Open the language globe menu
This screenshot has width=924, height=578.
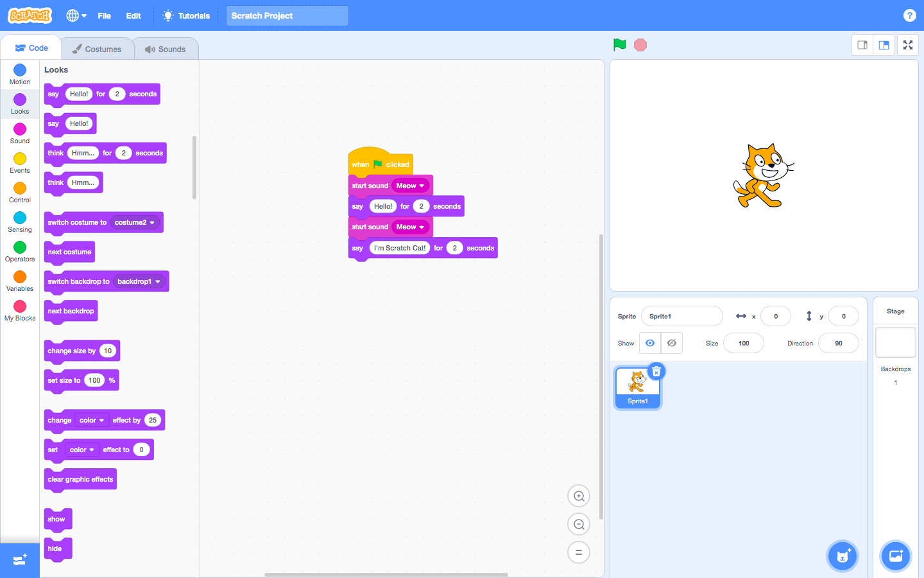pos(76,15)
